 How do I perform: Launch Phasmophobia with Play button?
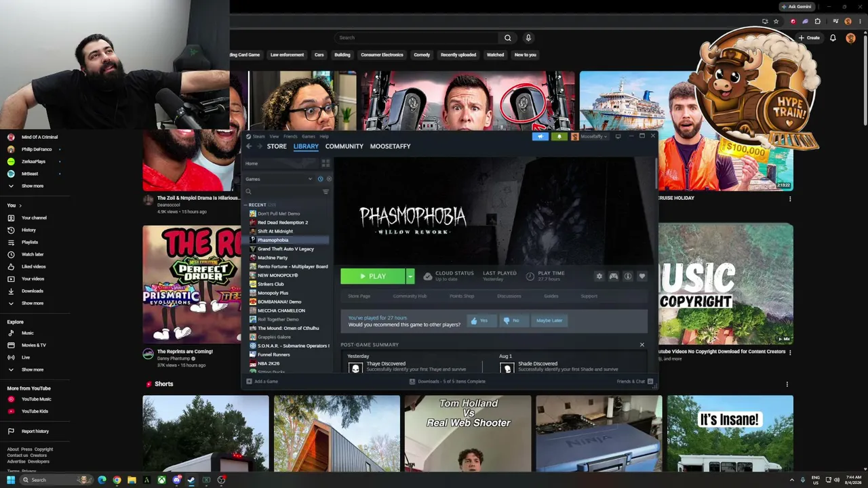tap(373, 276)
